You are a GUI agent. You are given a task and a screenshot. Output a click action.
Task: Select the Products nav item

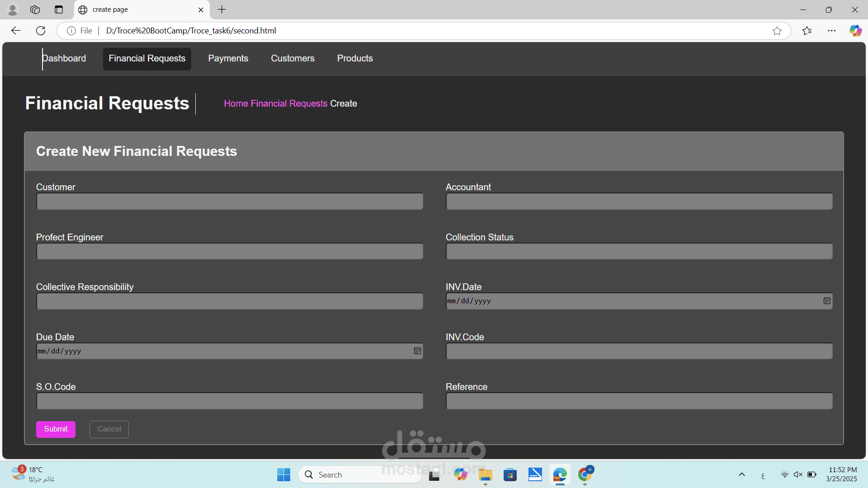pos(355,59)
